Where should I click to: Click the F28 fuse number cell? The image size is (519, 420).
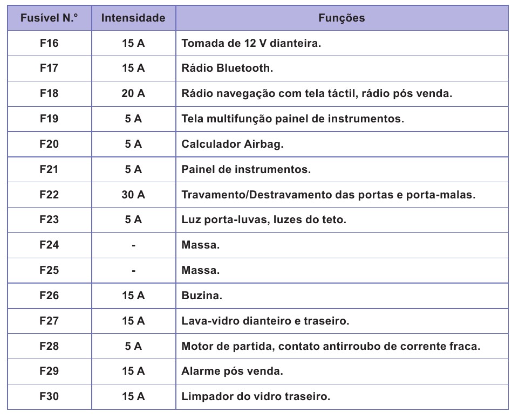tap(49, 347)
